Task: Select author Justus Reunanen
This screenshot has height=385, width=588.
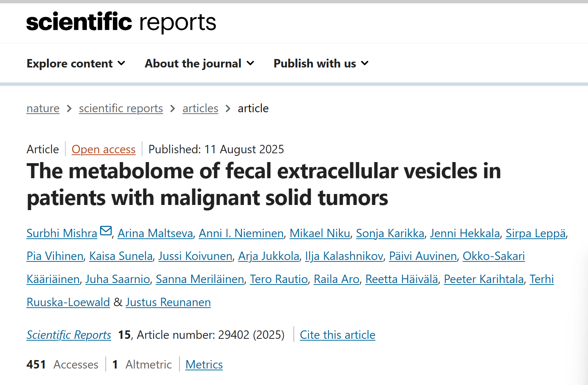Action: pos(168,302)
